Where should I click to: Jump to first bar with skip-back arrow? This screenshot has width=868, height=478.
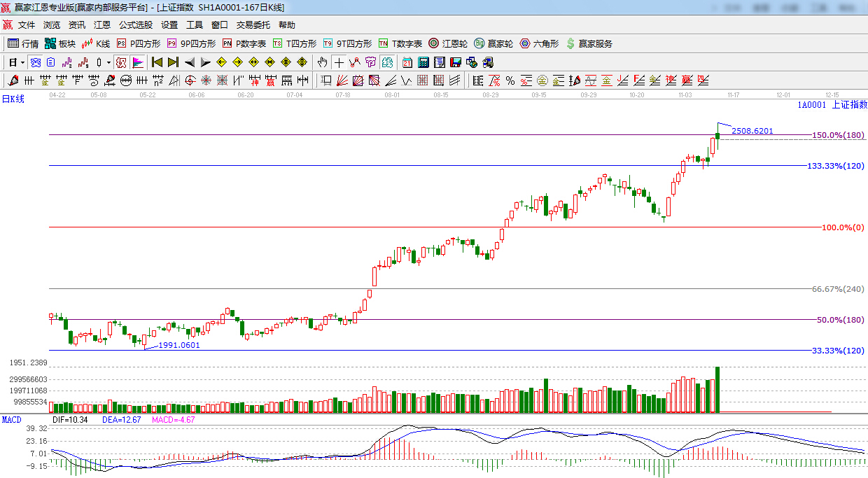click(x=157, y=62)
